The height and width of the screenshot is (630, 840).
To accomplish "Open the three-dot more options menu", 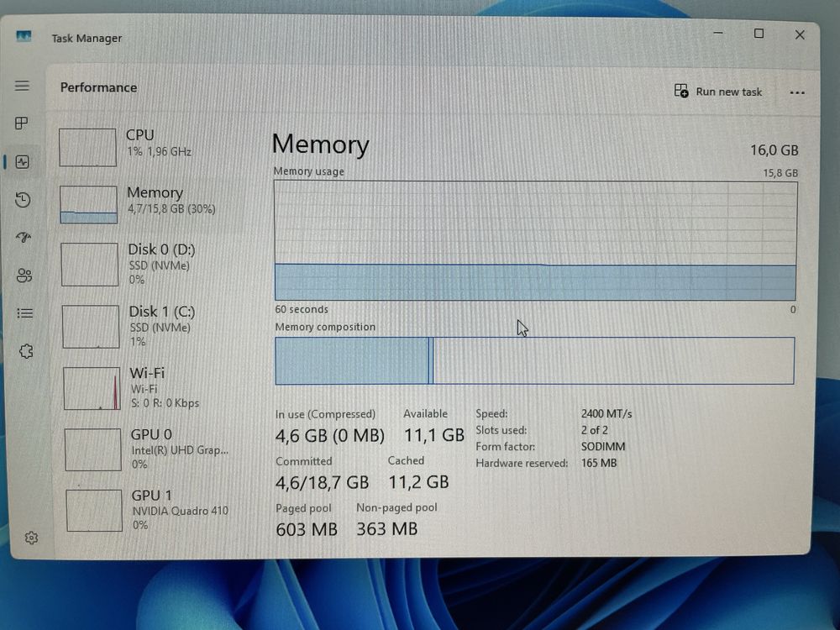I will coord(796,92).
